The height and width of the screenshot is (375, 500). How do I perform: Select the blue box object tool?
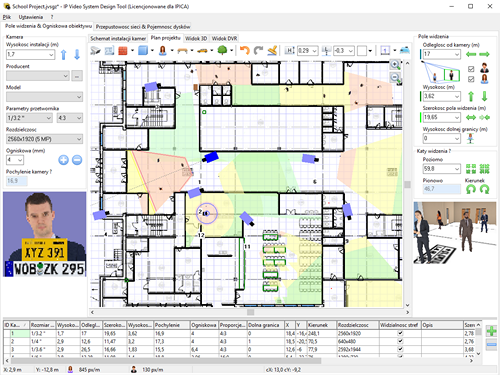(143, 51)
